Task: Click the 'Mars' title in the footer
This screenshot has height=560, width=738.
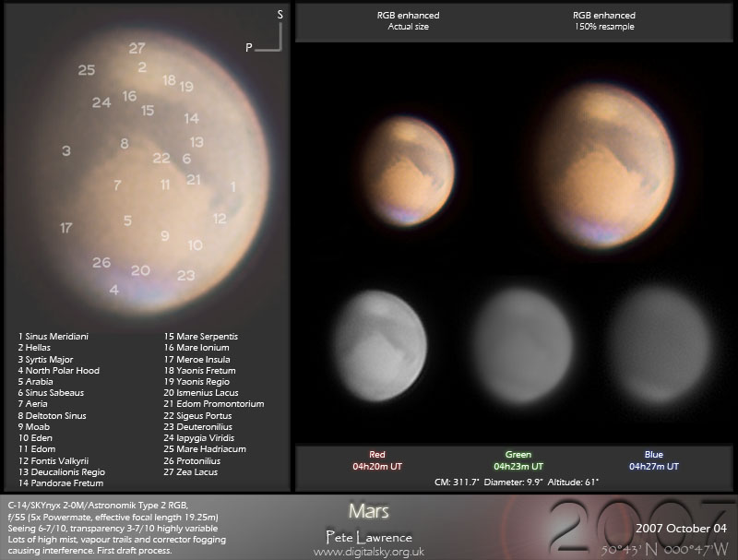Action: [x=369, y=511]
